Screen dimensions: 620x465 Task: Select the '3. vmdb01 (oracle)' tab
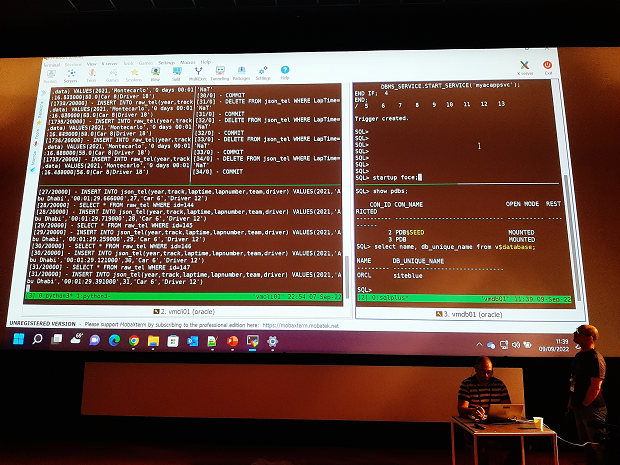(469, 314)
